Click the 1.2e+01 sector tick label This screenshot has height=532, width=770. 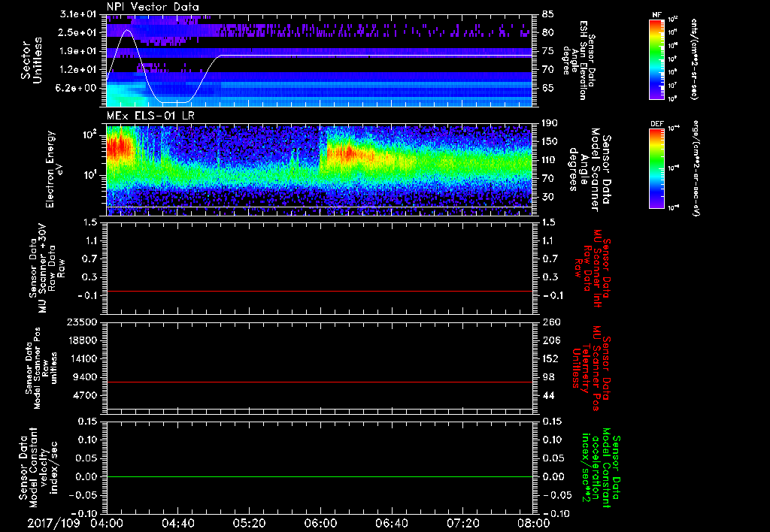pyautogui.click(x=80, y=70)
